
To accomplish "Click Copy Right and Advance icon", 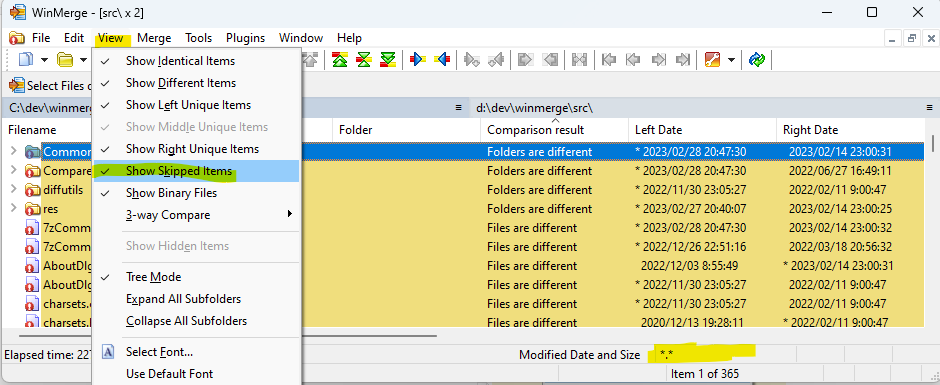I will point(472,59).
